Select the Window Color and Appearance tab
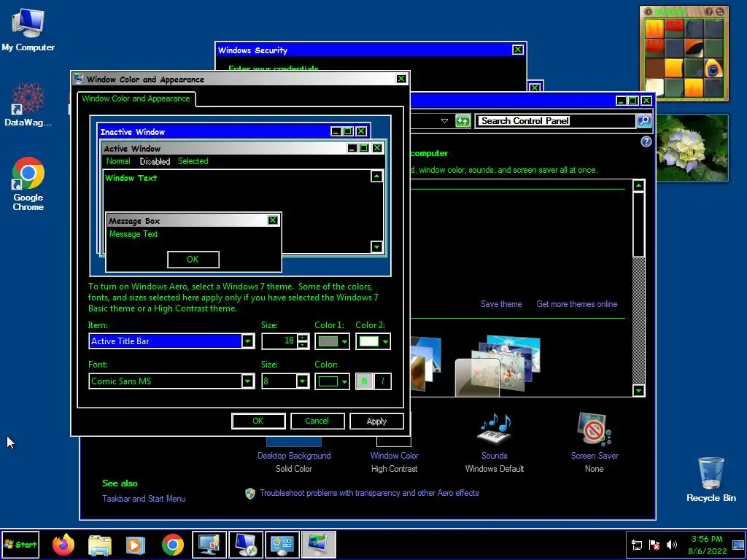The image size is (747, 560). tap(136, 98)
